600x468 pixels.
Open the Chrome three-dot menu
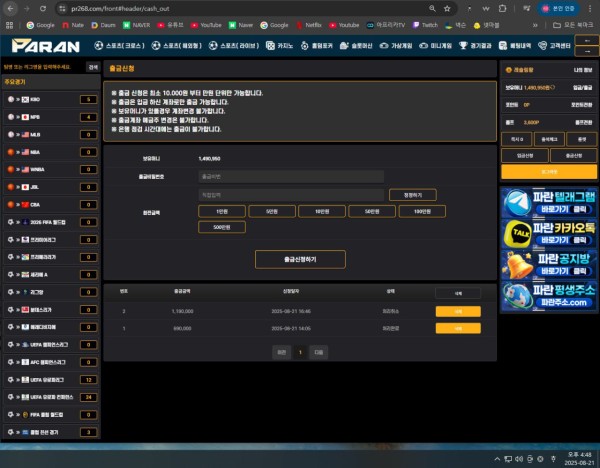pos(590,8)
